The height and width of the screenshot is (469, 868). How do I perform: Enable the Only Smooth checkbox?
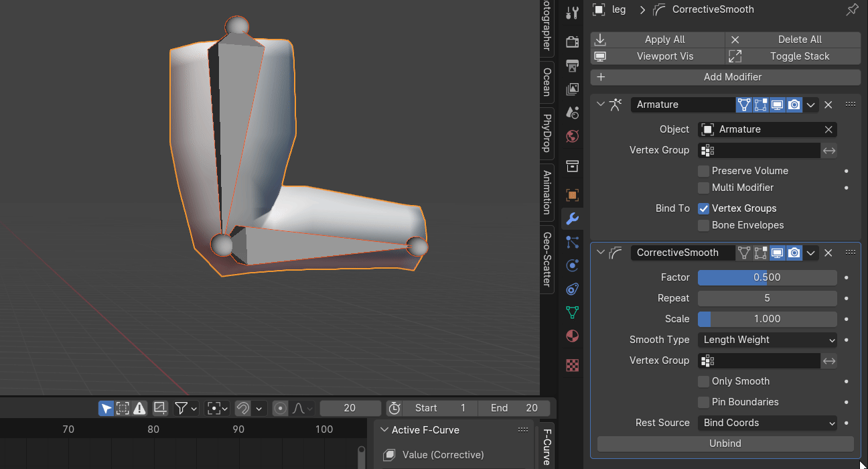pyautogui.click(x=703, y=381)
